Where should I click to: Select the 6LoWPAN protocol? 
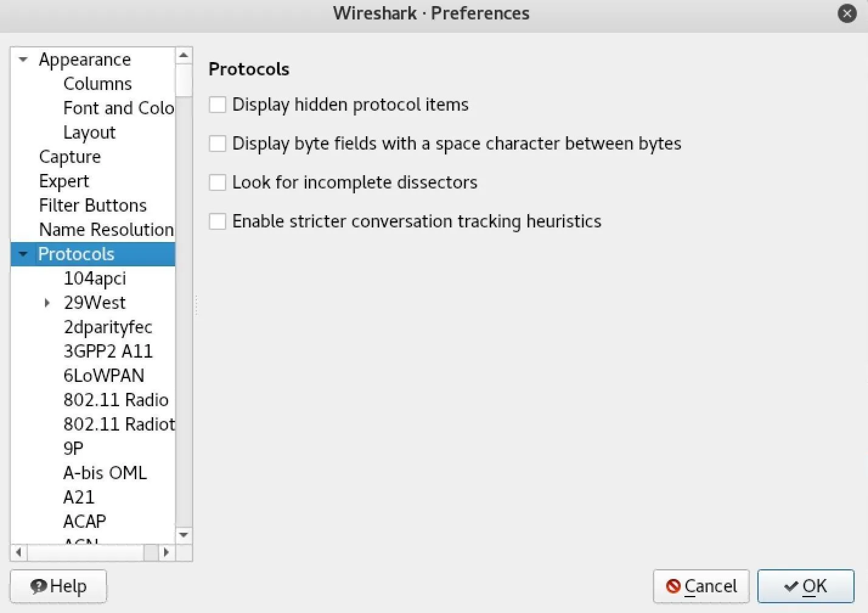click(x=104, y=376)
